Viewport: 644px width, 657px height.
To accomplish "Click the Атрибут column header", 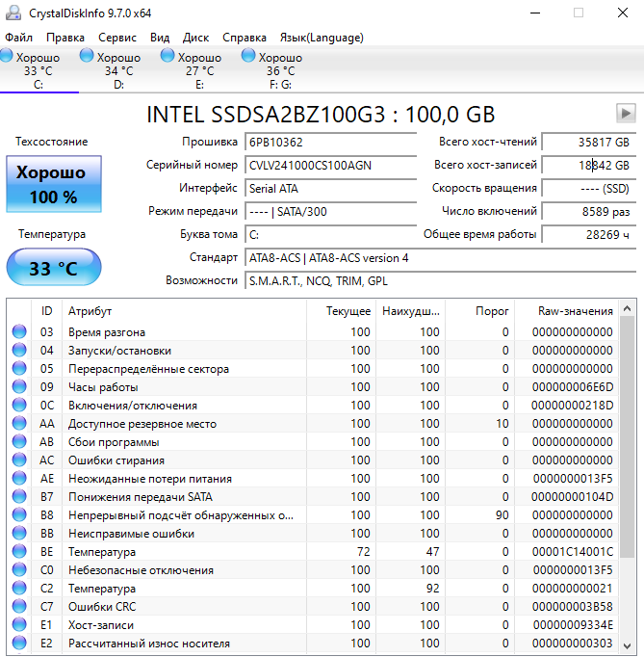I will [90, 311].
